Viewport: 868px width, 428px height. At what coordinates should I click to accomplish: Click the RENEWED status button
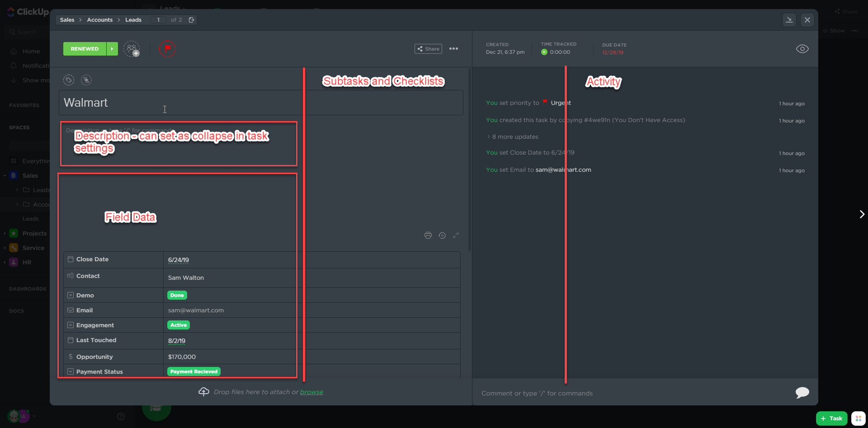click(85, 49)
